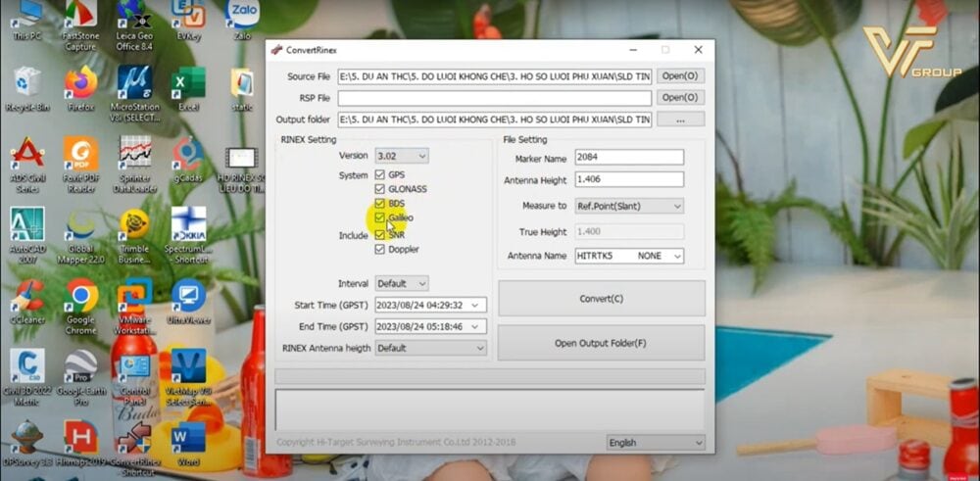980x481 pixels.
Task: Expand the RINEX Version dropdown
Action: [402, 156]
